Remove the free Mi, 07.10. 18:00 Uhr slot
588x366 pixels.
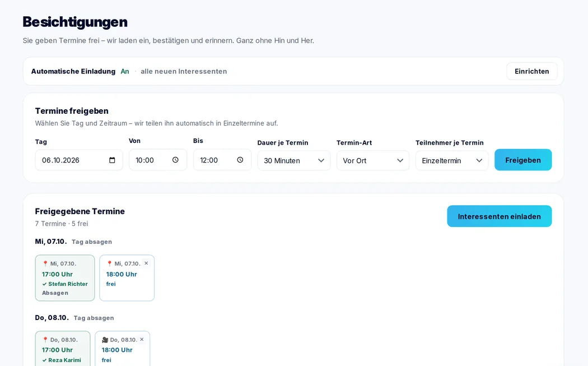coord(146,263)
